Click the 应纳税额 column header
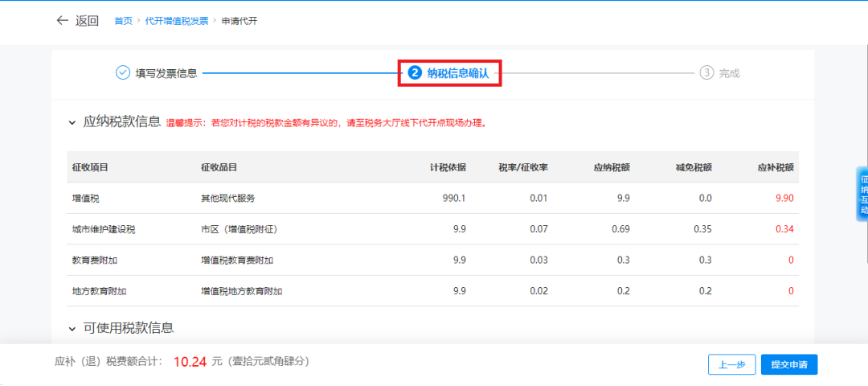 point(612,167)
